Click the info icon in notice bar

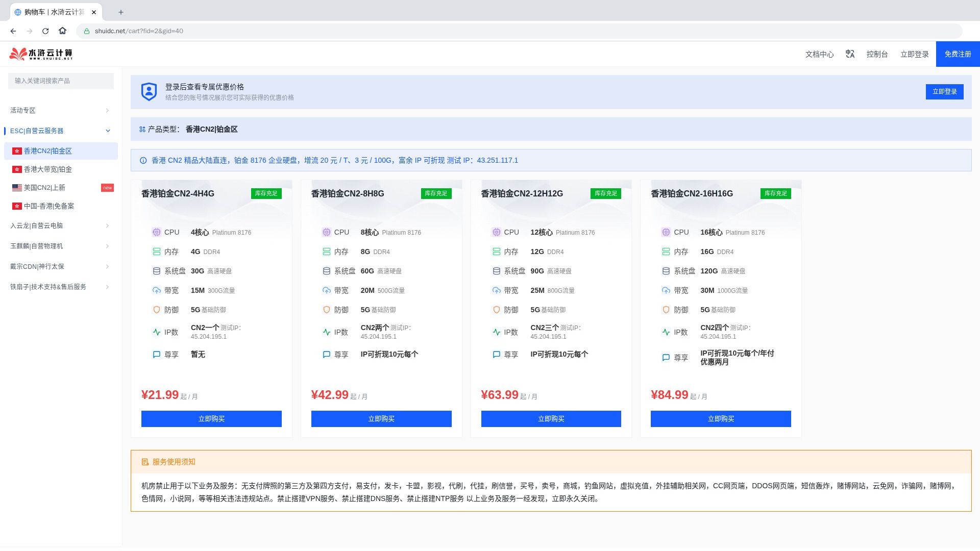[x=143, y=161]
